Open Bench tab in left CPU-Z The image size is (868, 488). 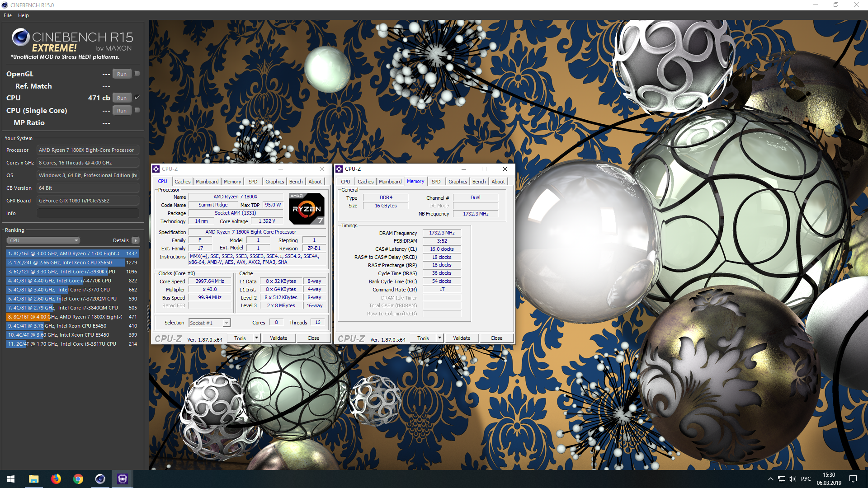click(x=296, y=182)
